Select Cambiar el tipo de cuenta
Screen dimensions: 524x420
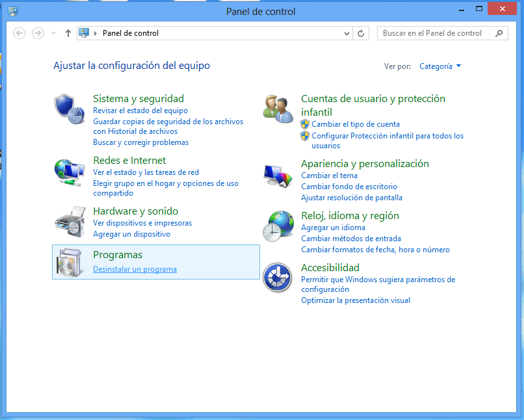[x=356, y=124]
